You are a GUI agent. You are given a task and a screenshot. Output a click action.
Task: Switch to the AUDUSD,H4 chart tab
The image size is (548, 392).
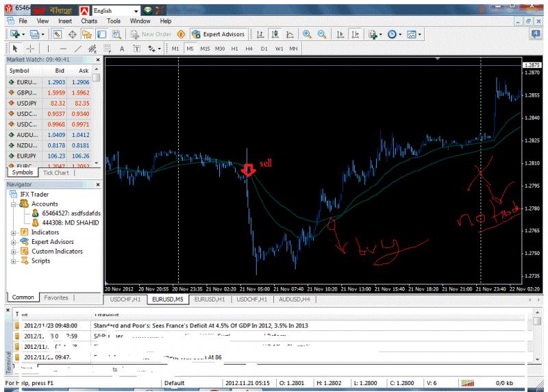[x=295, y=299]
